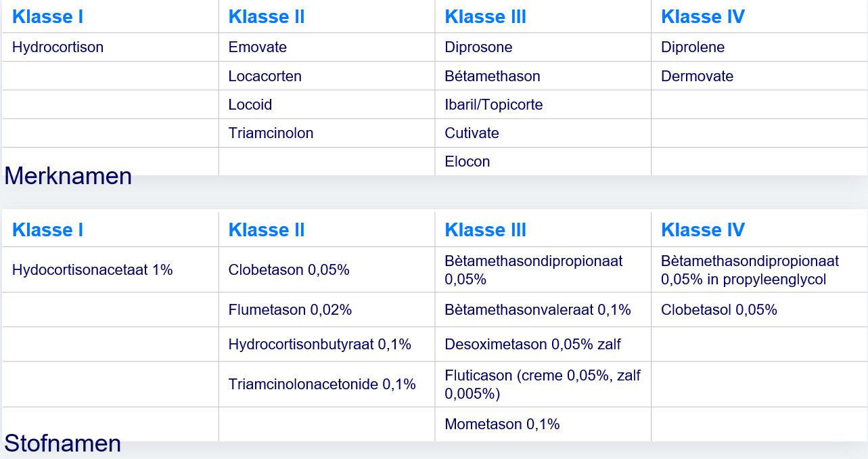Select the Locoid cell
This screenshot has height=459, width=868.
250,104
